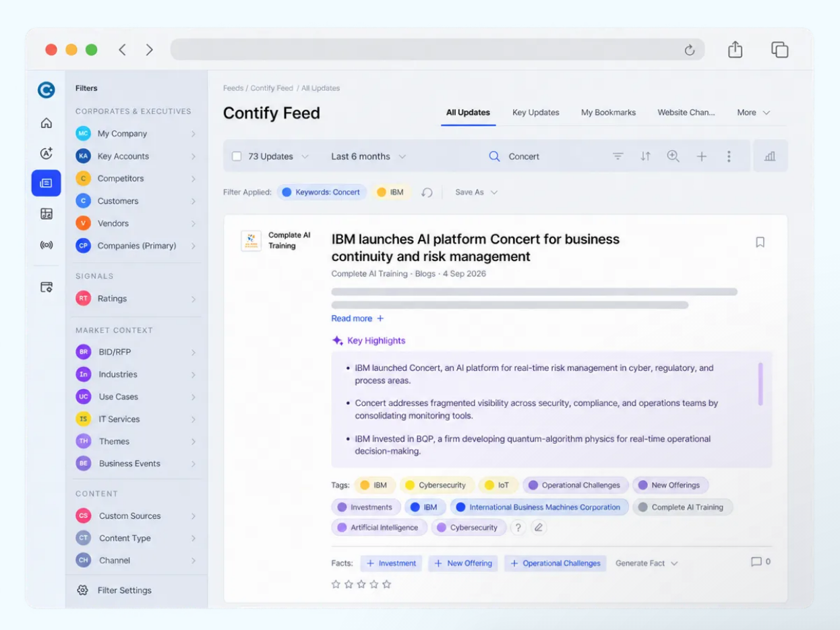840x630 pixels.
Task: Click the browser share icon
Action: click(735, 49)
